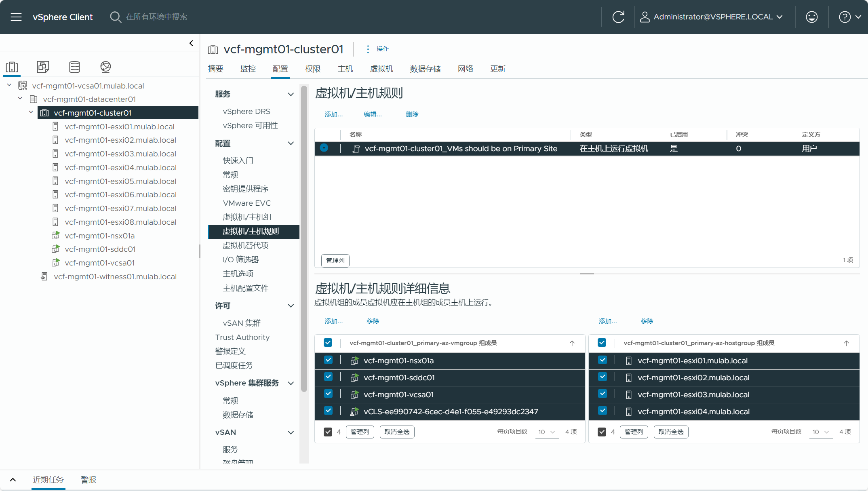Uncheck vcf-mgmt01-esxi03.mulab.local in hostgroup members
The height and width of the screenshot is (491, 868).
pyautogui.click(x=602, y=394)
